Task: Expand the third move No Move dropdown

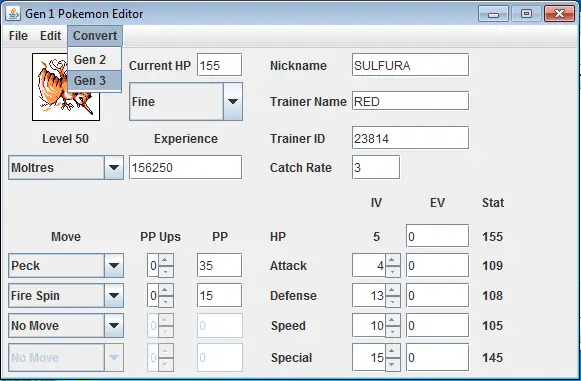Action: pyautogui.click(x=114, y=325)
